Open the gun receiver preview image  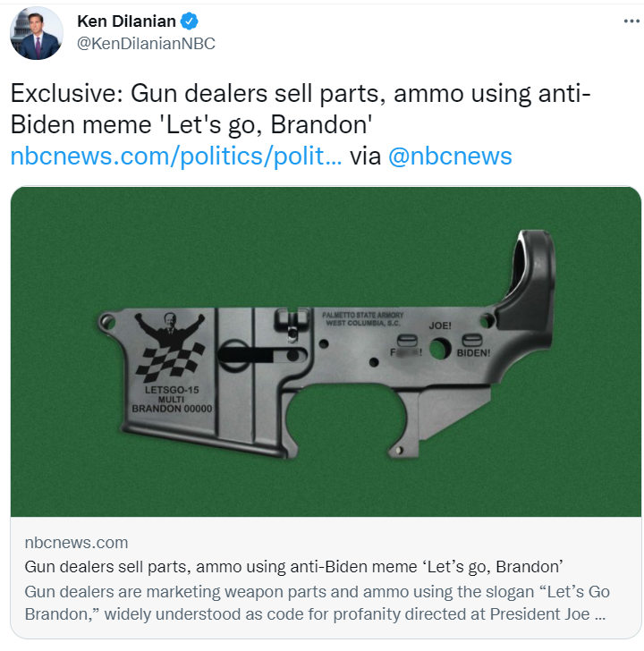326,351
